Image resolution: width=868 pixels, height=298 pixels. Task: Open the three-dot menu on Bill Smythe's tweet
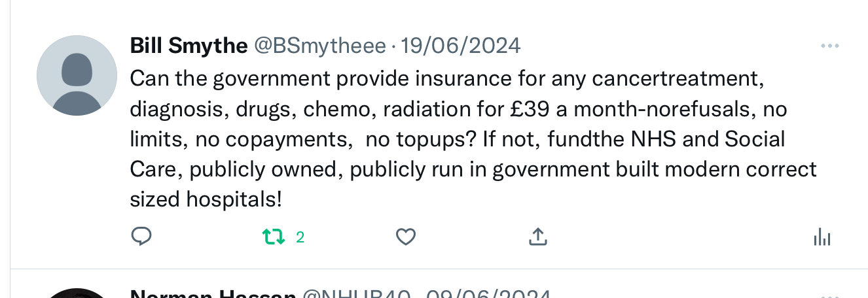(829, 46)
